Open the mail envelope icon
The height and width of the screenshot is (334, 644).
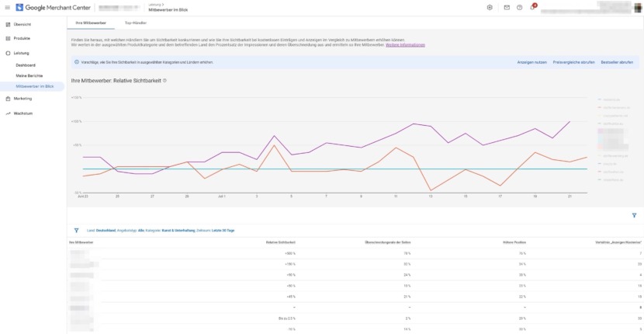tap(507, 8)
